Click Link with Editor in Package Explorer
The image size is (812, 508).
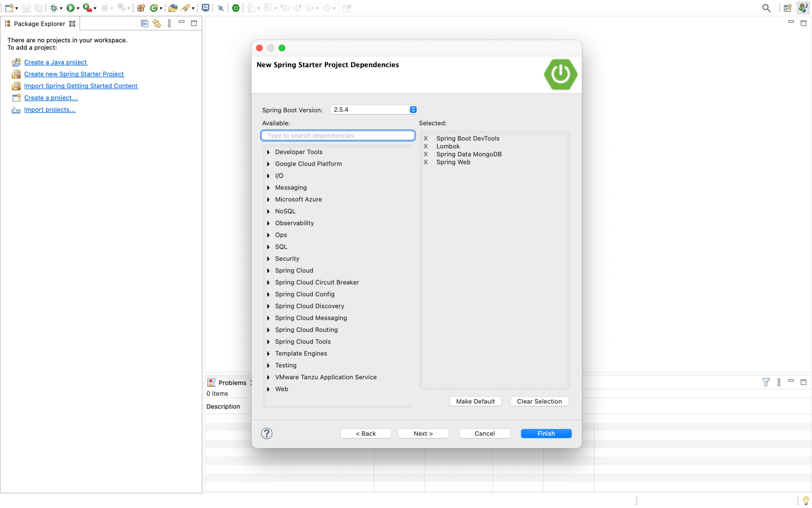157,23
